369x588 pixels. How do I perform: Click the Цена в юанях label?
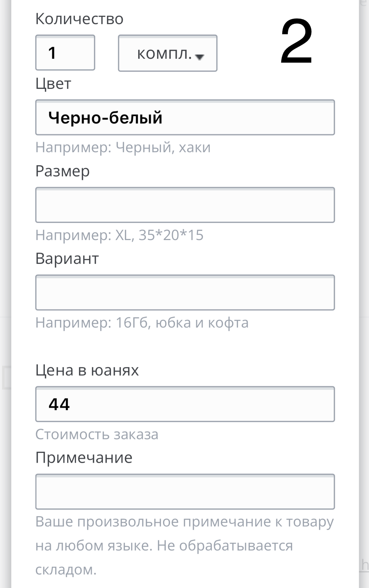87,370
